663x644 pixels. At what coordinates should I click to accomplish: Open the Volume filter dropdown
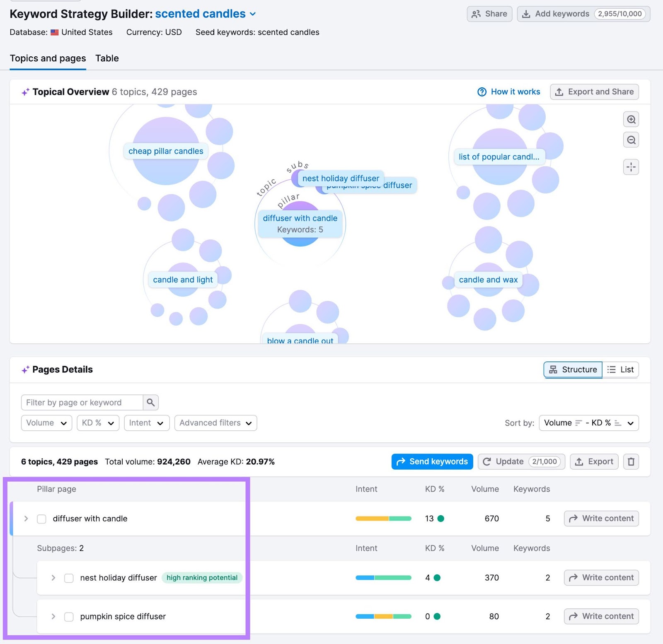46,423
